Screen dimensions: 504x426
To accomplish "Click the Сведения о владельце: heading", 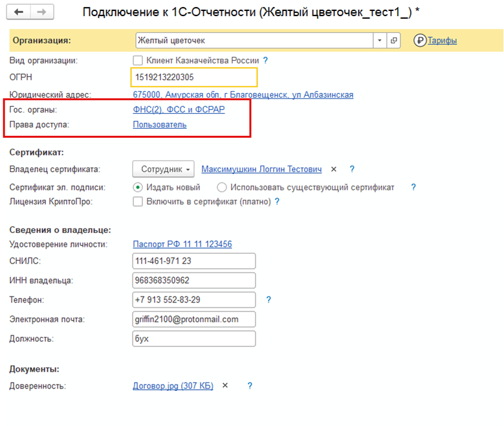I will pos(60,230).
